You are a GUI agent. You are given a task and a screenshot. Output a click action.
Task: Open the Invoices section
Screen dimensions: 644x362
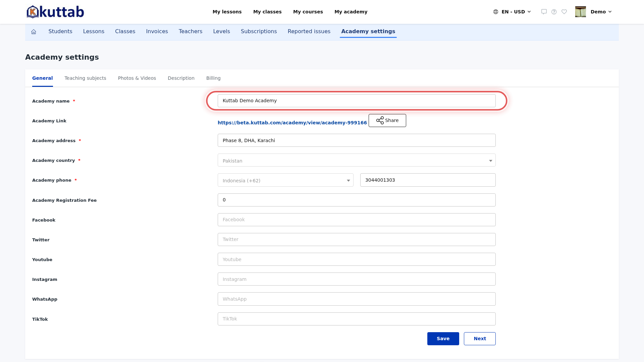(157, 32)
